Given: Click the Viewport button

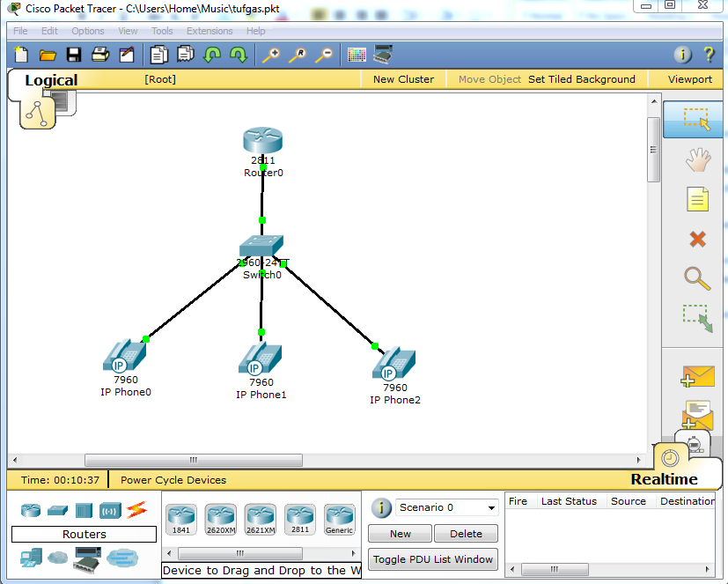Looking at the screenshot, I should point(689,79).
